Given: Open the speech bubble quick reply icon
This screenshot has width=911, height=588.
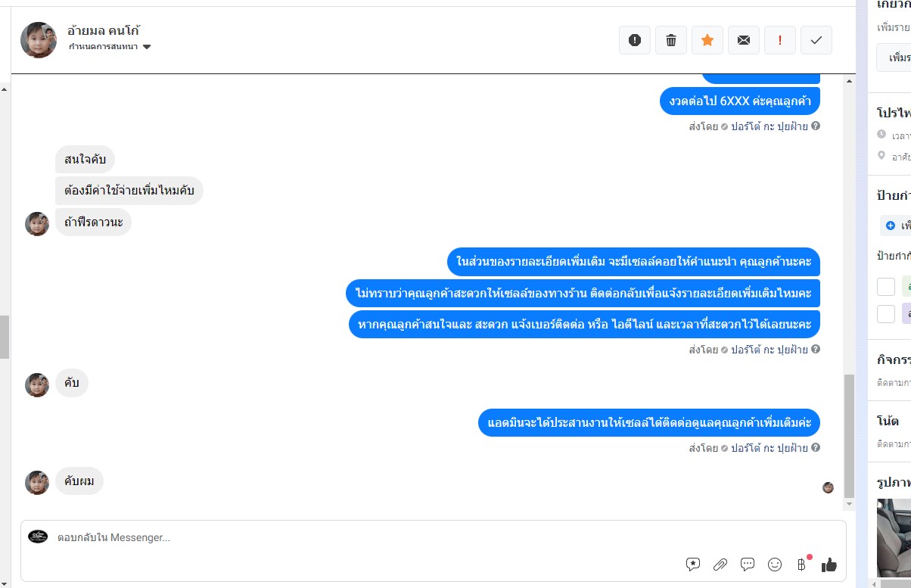Looking at the screenshot, I should point(748,564).
